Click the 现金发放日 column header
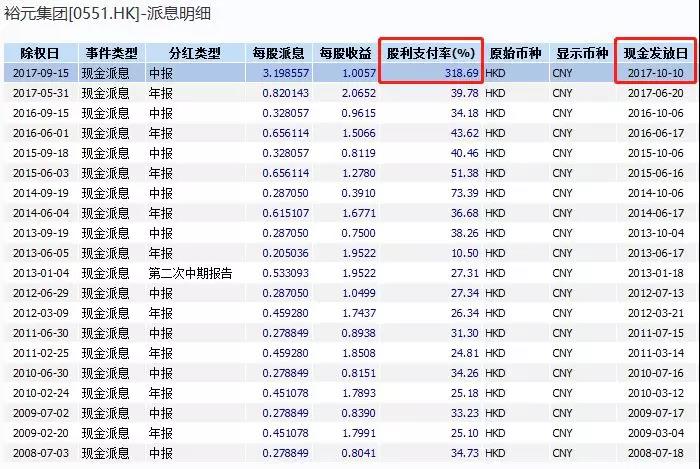 click(x=655, y=53)
